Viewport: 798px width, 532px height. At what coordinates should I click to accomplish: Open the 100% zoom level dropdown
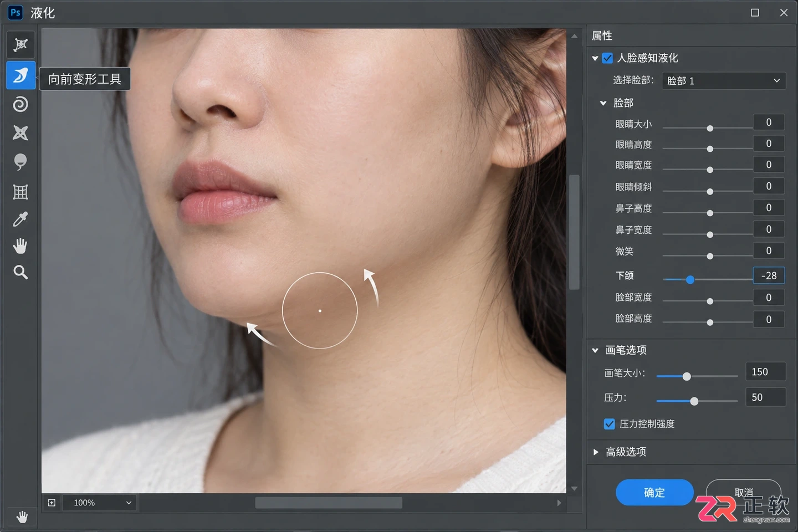pos(99,503)
